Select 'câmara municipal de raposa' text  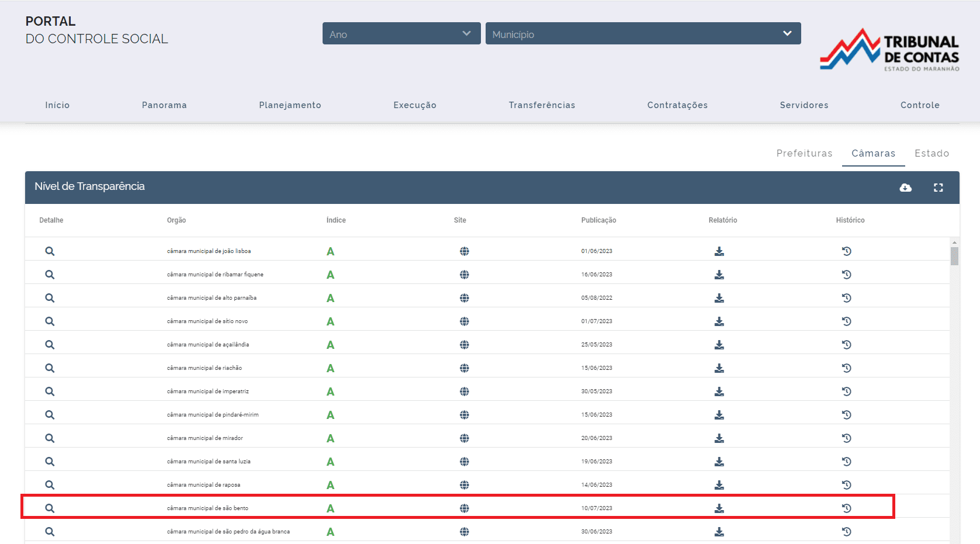(x=203, y=485)
